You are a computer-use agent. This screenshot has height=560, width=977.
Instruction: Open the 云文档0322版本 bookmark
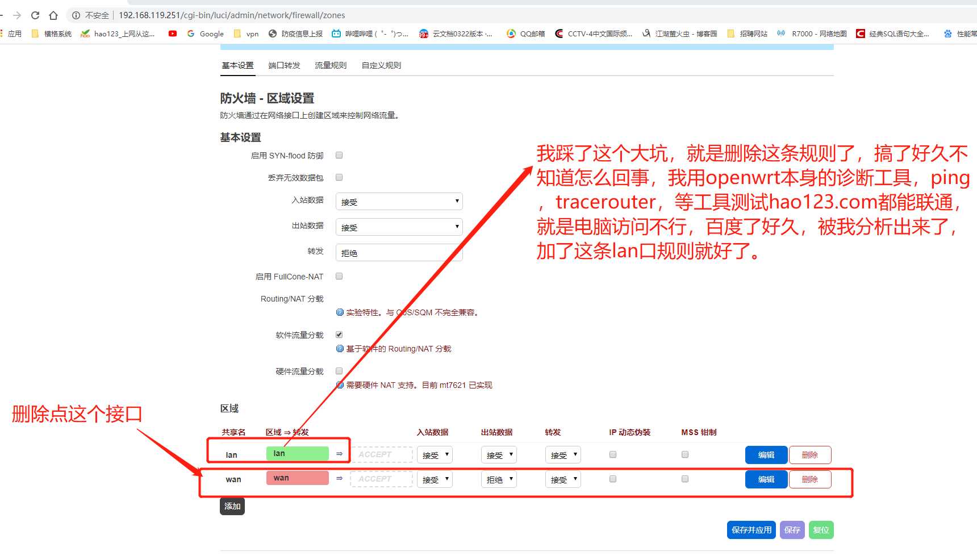click(456, 34)
